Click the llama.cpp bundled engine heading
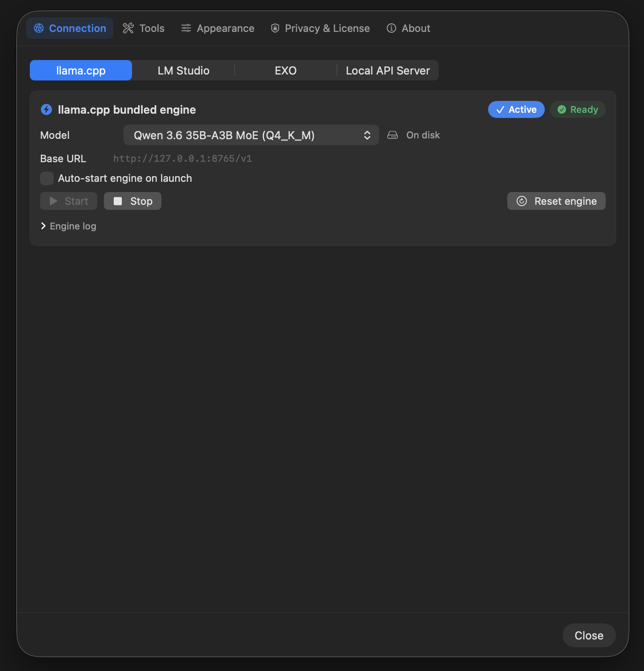Image resolution: width=644 pixels, height=671 pixels. [x=127, y=109]
